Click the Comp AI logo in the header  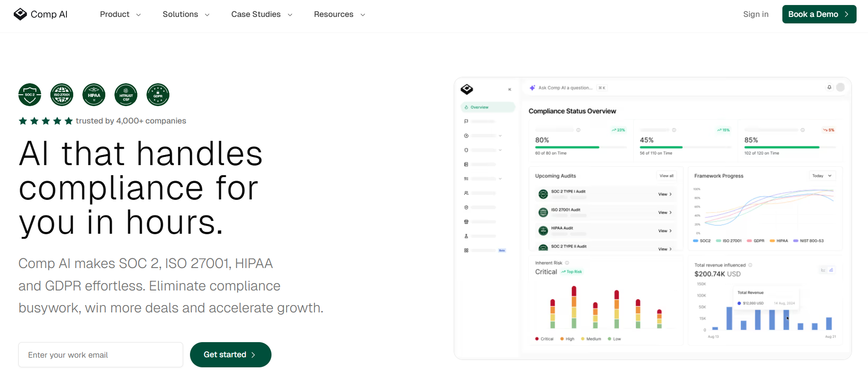pyautogui.click(x=41, y=14)
